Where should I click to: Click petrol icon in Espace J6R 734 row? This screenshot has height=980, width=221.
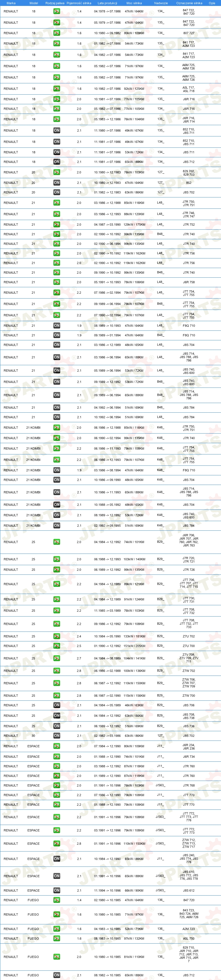[57, 757]
